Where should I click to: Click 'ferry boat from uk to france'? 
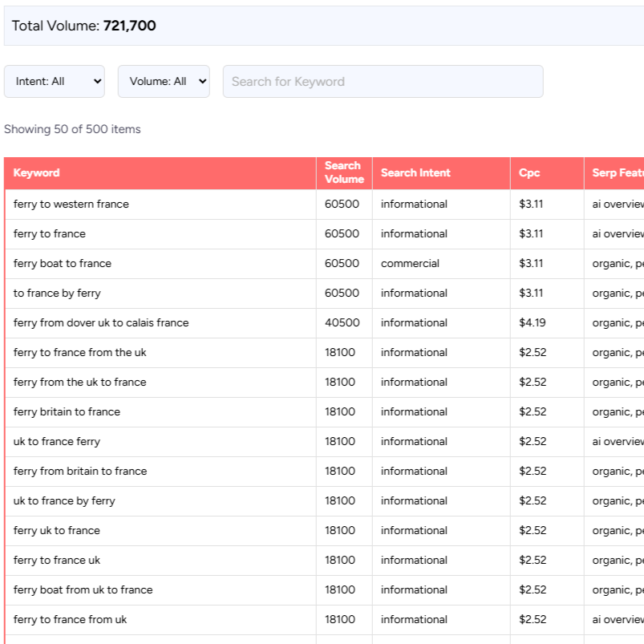[83, 590]
